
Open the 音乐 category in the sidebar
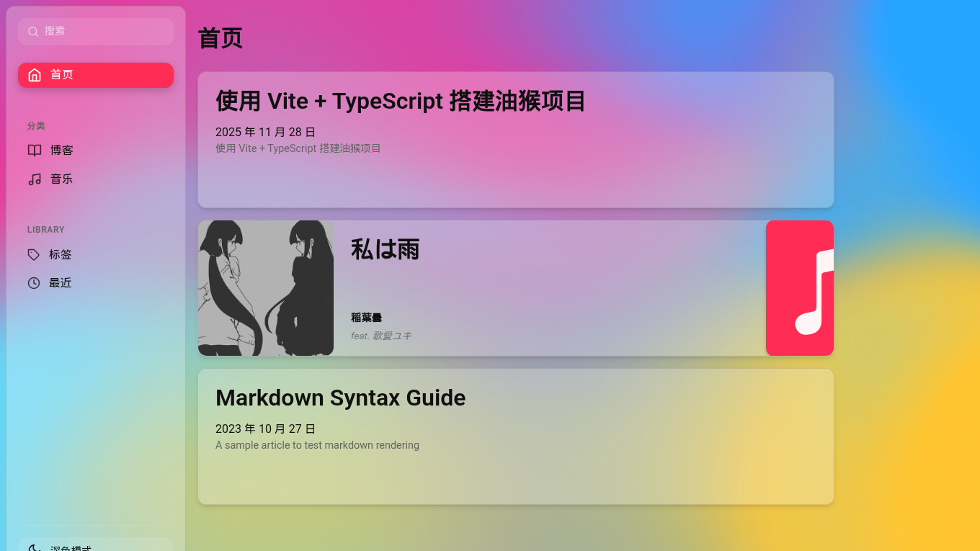coord(61,179)
